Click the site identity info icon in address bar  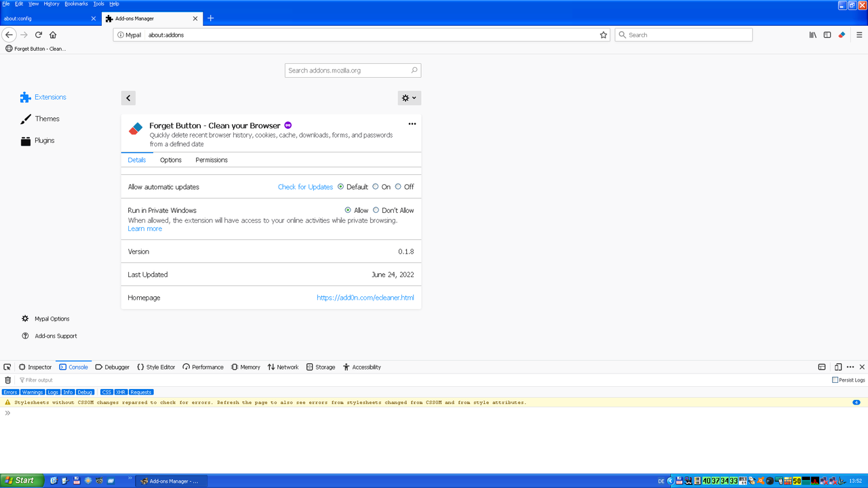point(120,35)
